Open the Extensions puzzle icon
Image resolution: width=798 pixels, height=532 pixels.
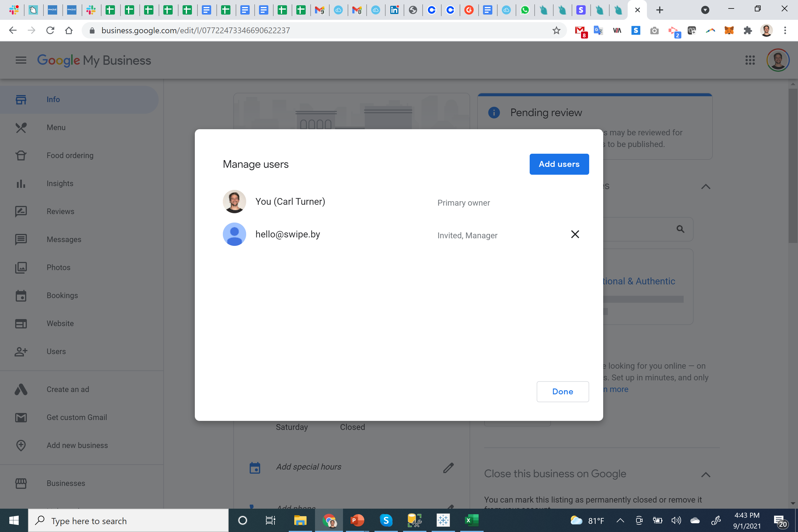click(748, 31)
